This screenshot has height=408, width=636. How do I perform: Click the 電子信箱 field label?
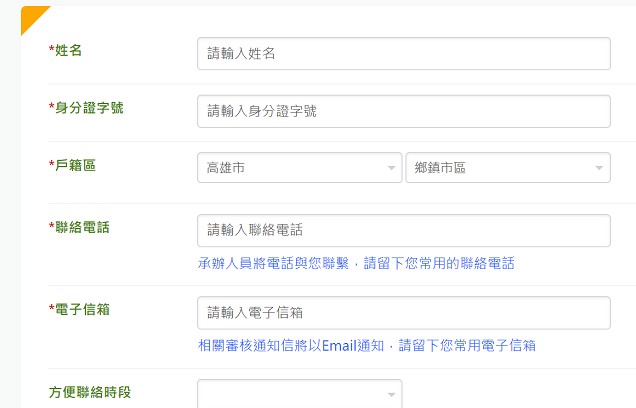(83, 309)
